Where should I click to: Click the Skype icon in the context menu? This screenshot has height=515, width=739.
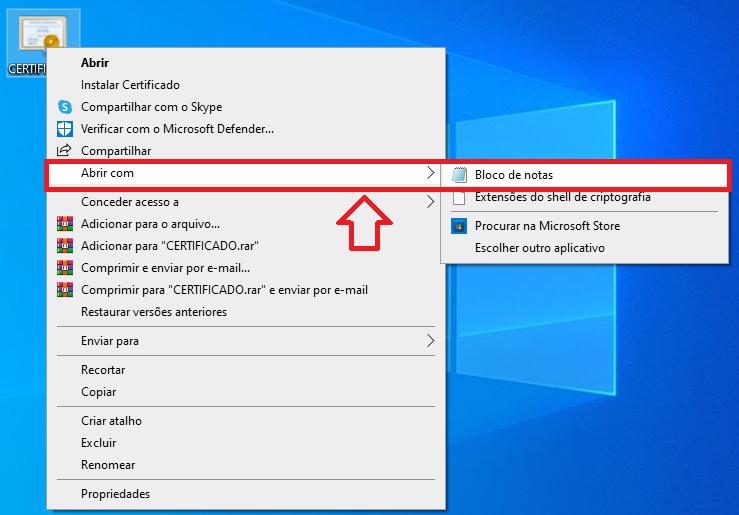tap(65, 107)
